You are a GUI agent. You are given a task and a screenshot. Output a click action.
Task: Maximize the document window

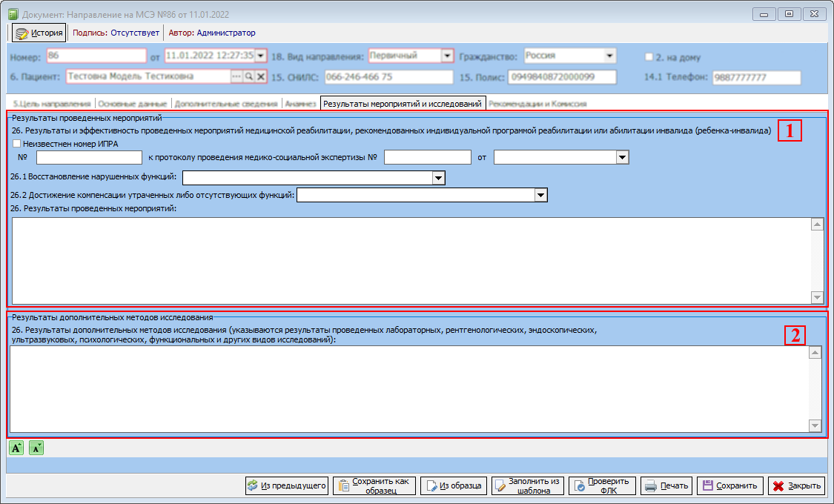(x=790, y=14)
